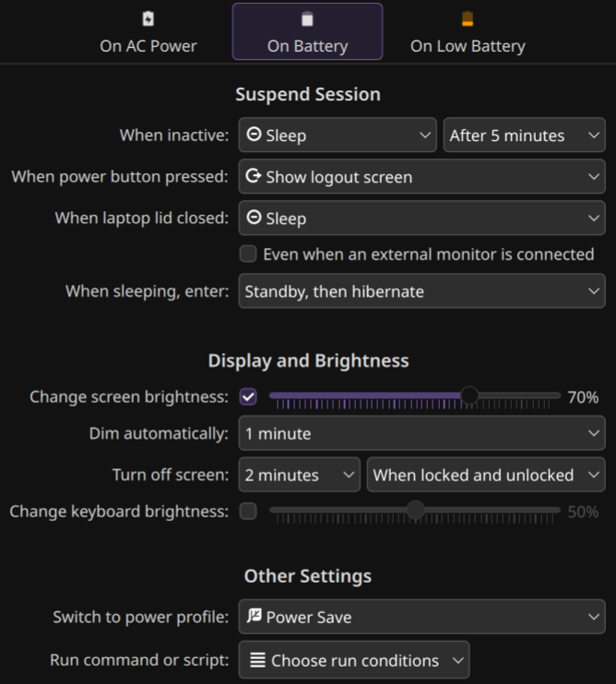Viewport: 616px width, 684px height.
Task: Uncheck Change screen brightness checkbox
Action: coord(248,397)
